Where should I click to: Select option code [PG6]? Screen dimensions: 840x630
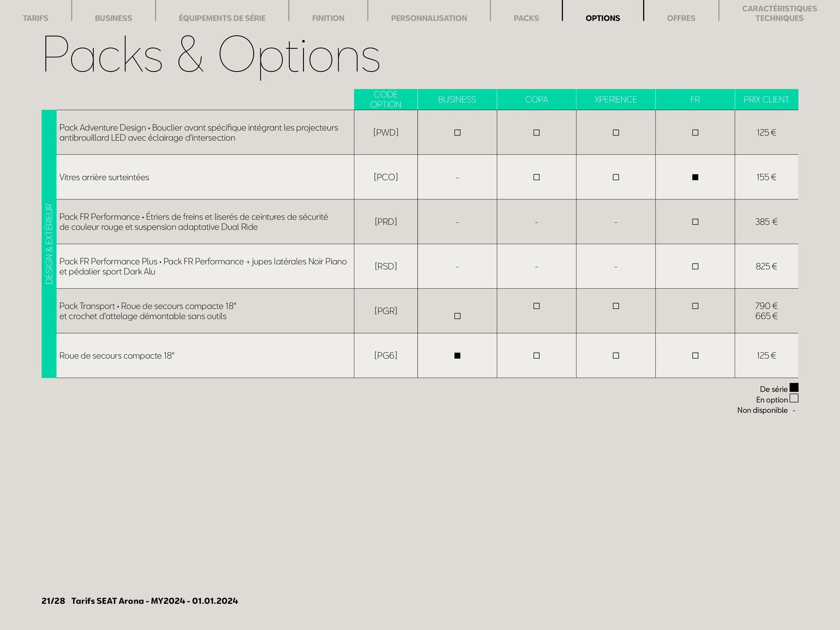[386, 356]
